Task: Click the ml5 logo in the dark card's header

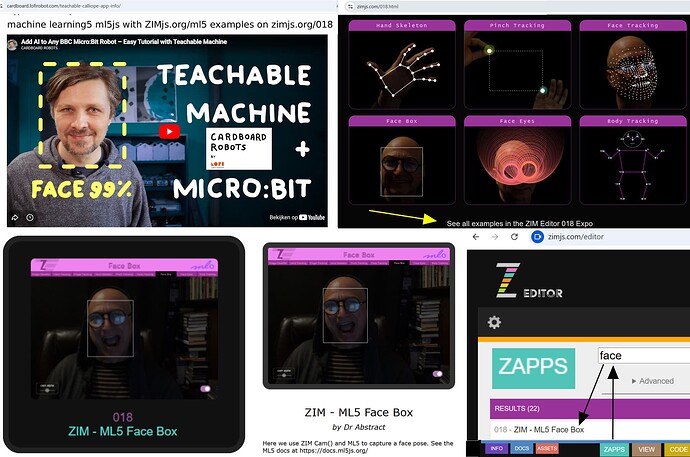Action: [x=203, y=266]
